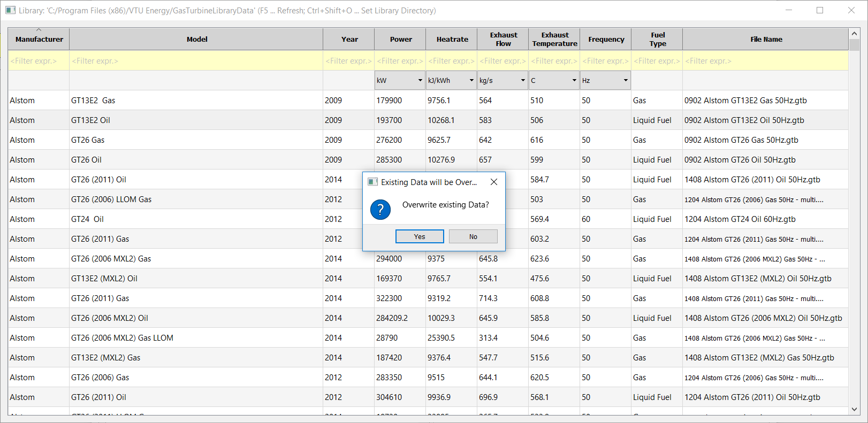This screenshot has width=868, height=423.
Task: Sort by the Power column header
Action: (400, 39)
